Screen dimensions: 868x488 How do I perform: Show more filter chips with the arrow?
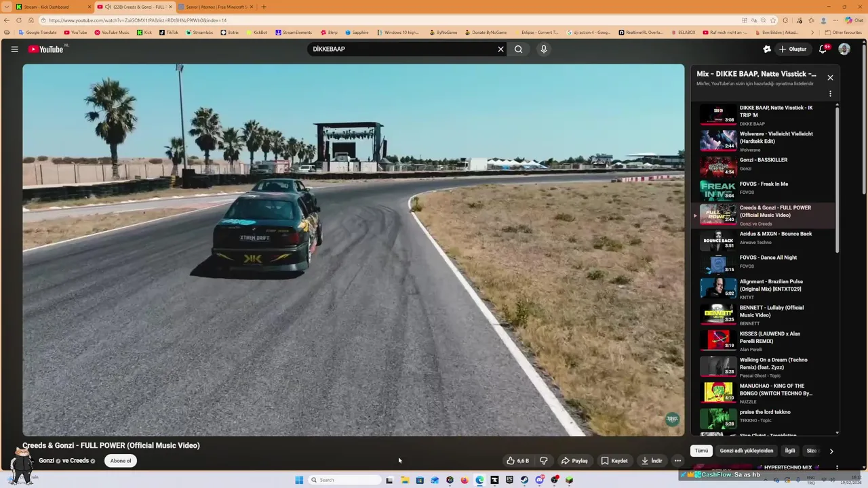pos(831,451)
